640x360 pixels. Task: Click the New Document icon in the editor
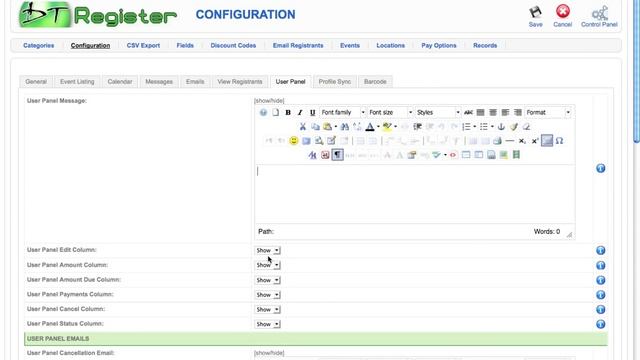pyautogui.click(x=276, y=112)
